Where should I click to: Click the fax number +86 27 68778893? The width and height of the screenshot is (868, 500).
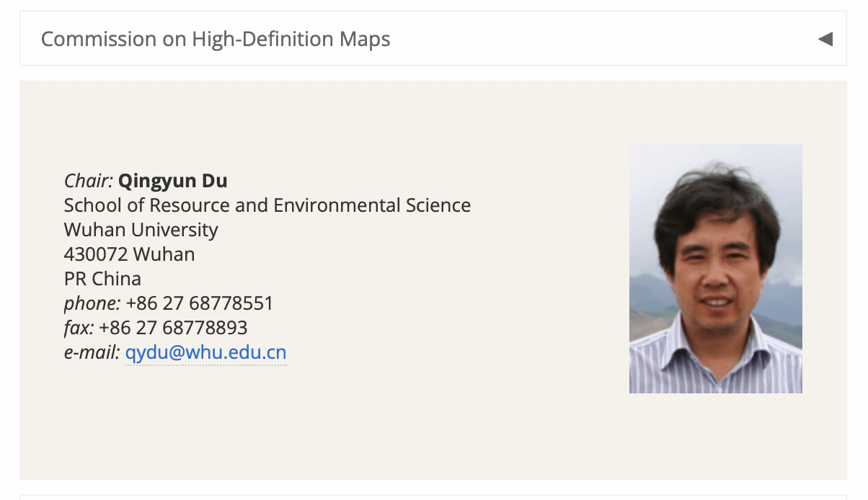[x=173, y=328]
